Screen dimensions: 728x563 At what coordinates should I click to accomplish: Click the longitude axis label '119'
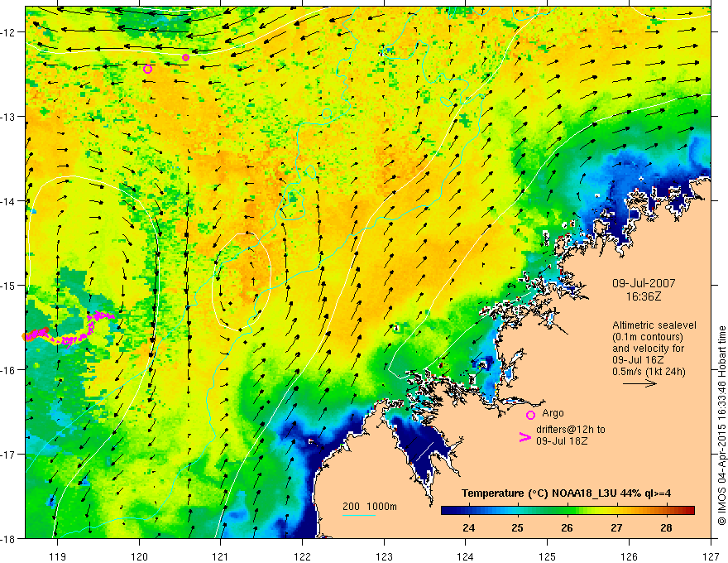[x=58, y=556]
